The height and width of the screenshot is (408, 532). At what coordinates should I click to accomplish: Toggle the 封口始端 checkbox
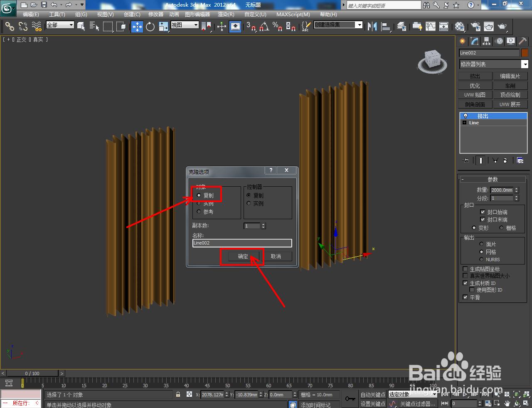[483, 212]
